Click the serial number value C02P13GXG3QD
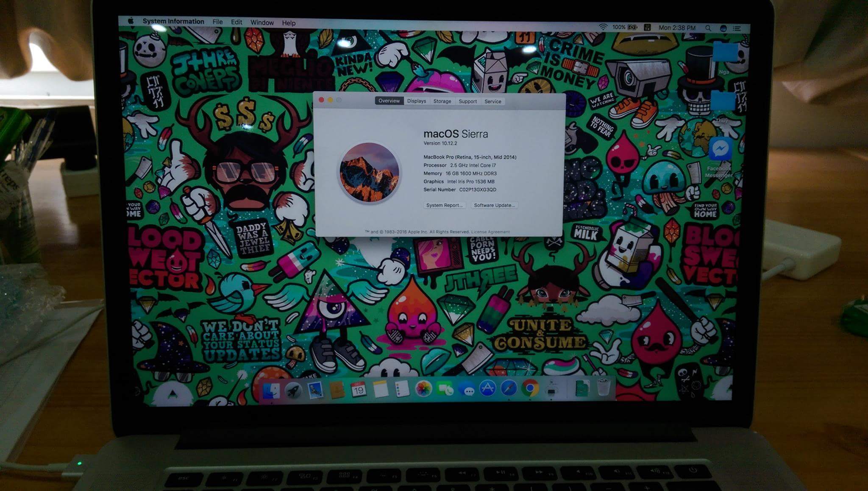The height and width of the screenshot is (491, 868). tap(478, 190)
